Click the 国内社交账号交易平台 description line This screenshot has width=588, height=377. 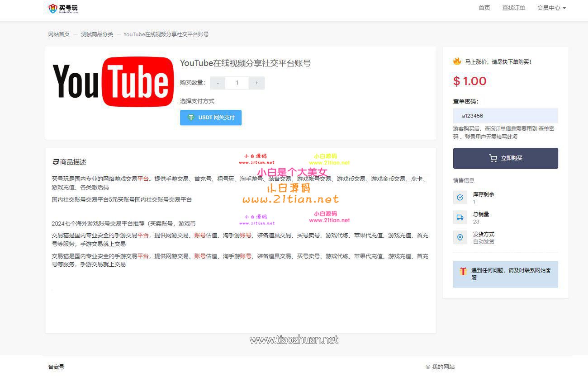pyautogui.click(x=122, y=199)
